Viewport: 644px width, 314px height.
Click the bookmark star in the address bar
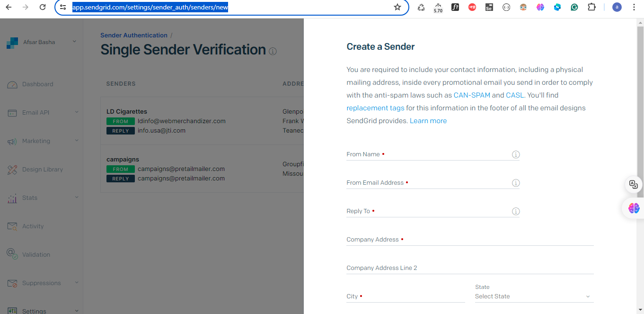coord(398,7)
